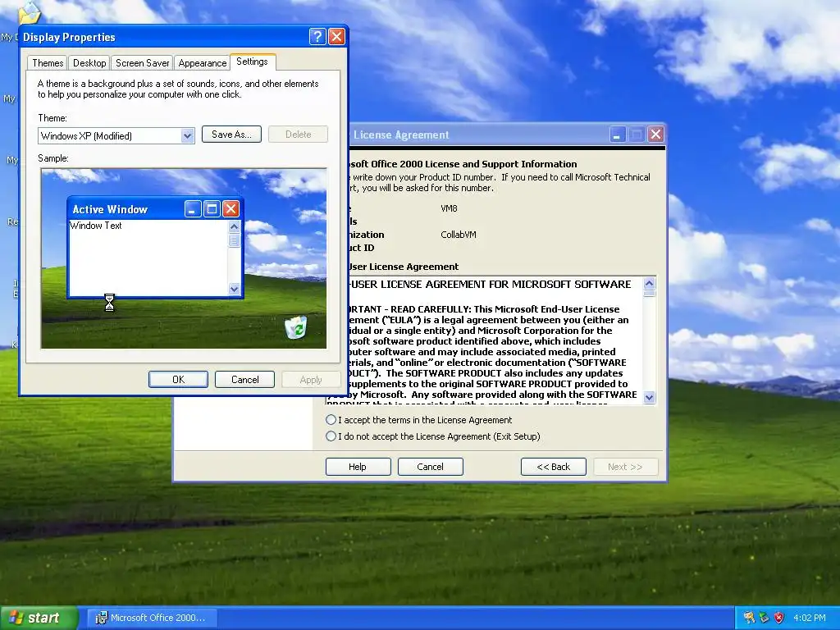Click the taskbar clock showing 4:02 PM
840x630 pixels.
(x=810, y=618)
